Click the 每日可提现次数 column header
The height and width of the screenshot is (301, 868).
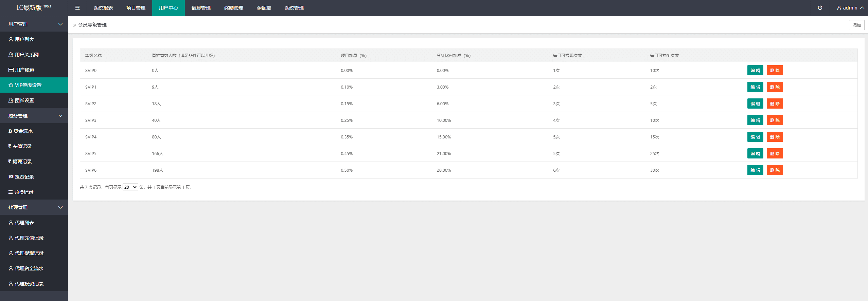[567, 55]
